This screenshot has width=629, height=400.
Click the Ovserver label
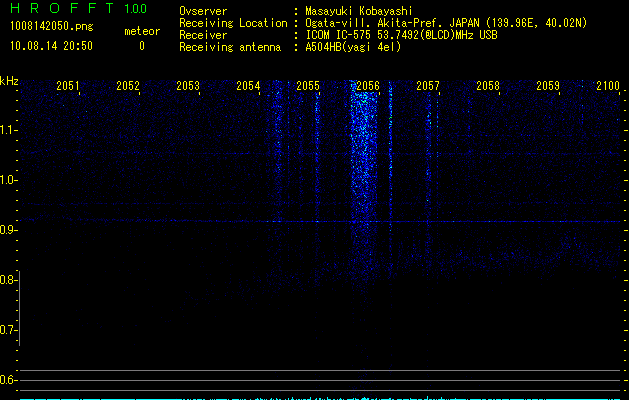(x=203, y=11)
